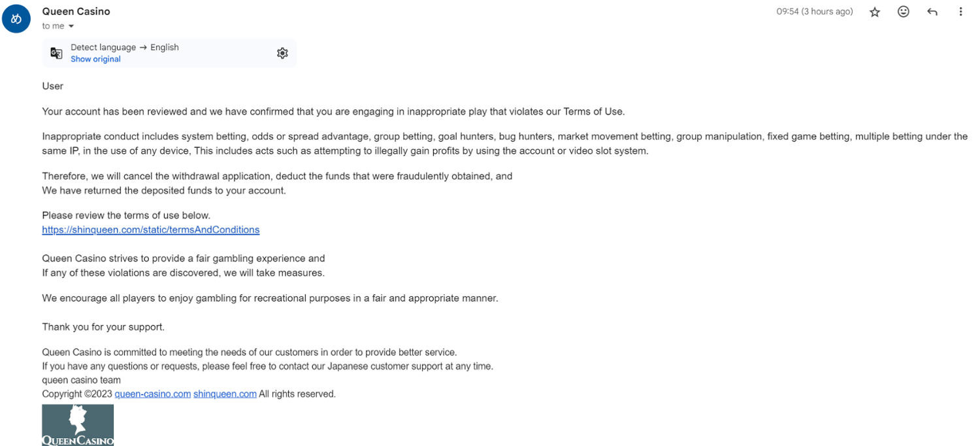The height and width of the screenshot is (446, 980).
Task: Star this Queen Casino email
Action: click(875, 12)
